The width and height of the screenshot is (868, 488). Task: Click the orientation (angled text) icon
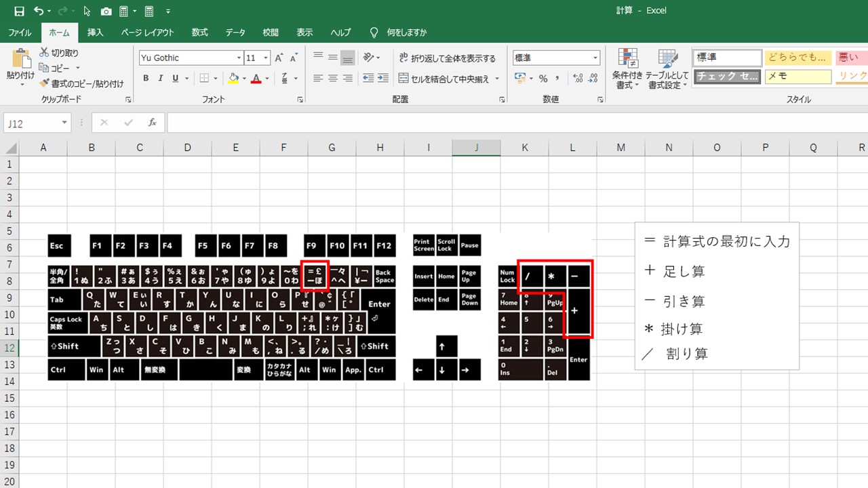click(x=368, y=58)
